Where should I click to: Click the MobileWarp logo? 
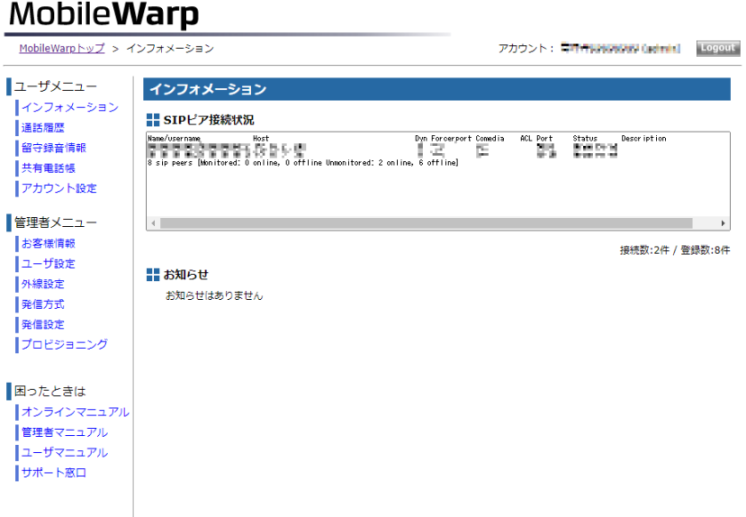[103, 16]
